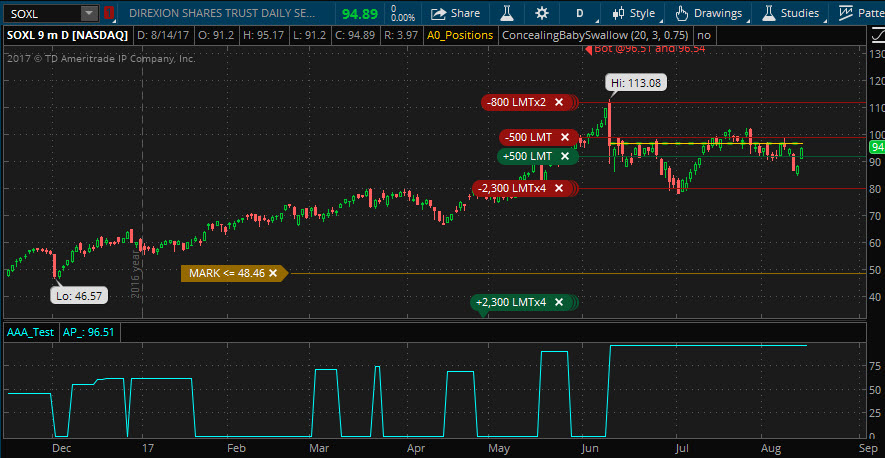Click the Hi: 113.08 price bubble
This screenshot has width=885, height=458.
coord(635,83)
